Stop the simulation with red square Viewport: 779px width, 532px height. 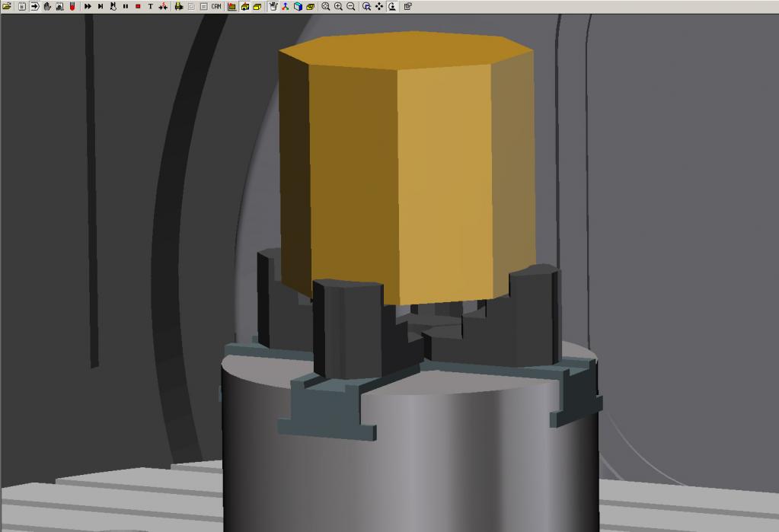pos(138,6)
